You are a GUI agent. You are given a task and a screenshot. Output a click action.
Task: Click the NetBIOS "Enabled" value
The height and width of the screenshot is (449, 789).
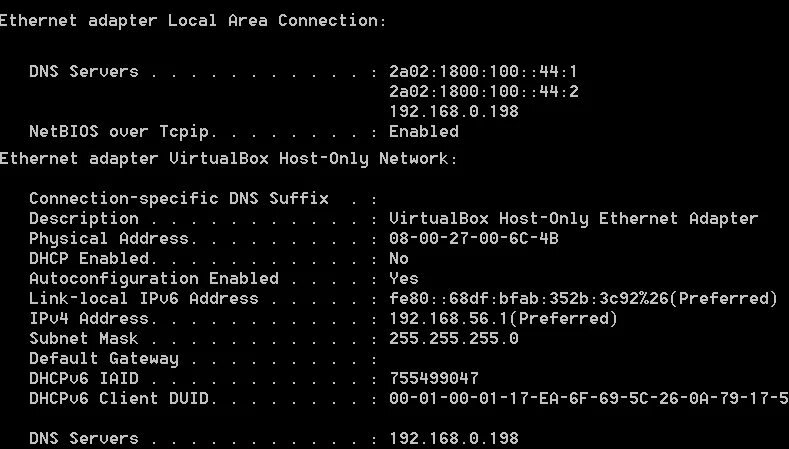click(x=423, y=132)
